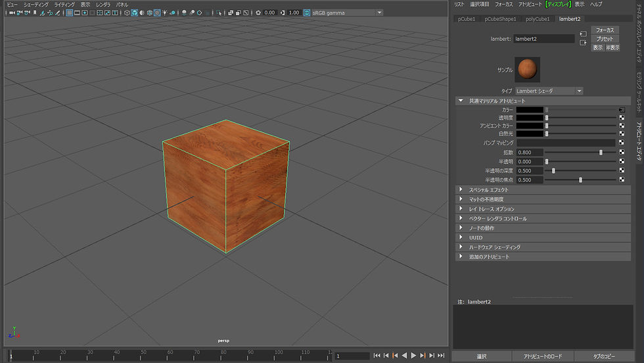
Task: Click the 透明度 color swatch
Action: (x=530, y=118)
